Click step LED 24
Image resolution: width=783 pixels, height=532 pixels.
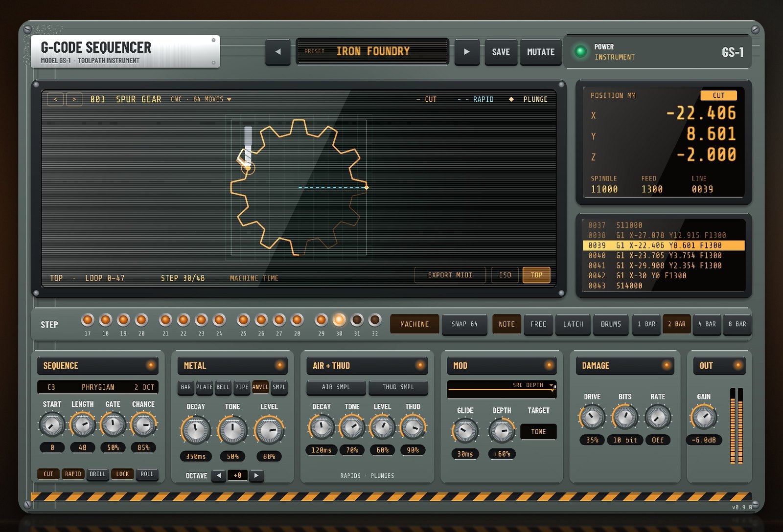pos(219,320)
